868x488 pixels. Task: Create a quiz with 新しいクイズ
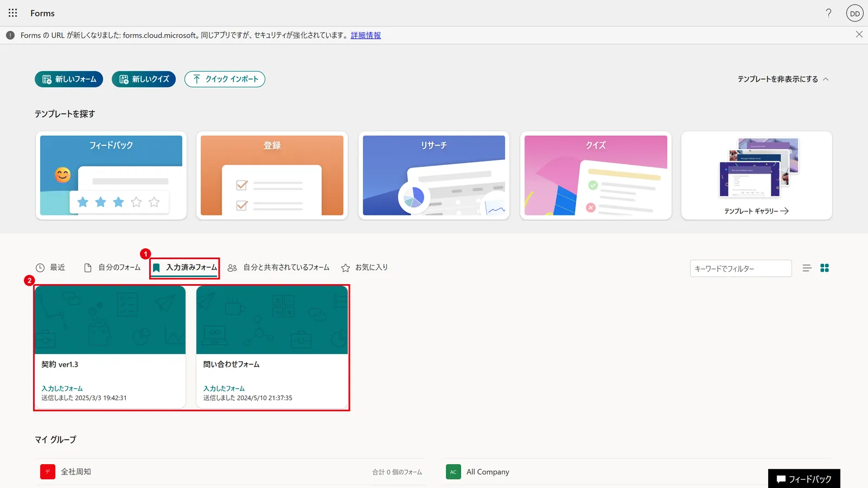click(144, 79)
